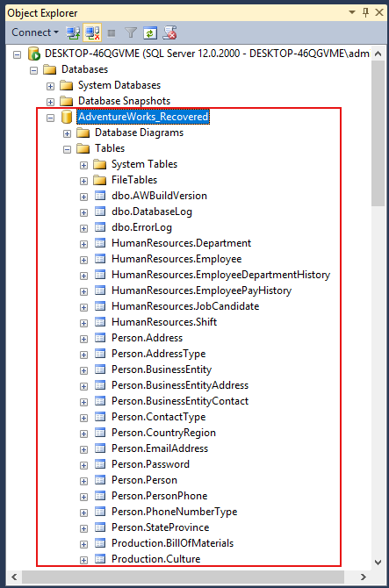Select the Person.CountryRegion table
Image resolution: width=389 pixels, height=588 pixels.
point(163,433)
